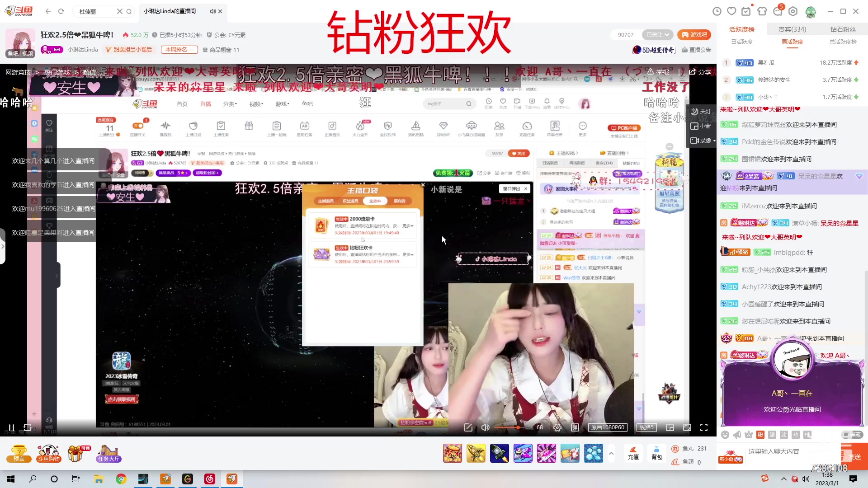Collapse the gift bar with the chevron arrow

click(x=612, y=453)
